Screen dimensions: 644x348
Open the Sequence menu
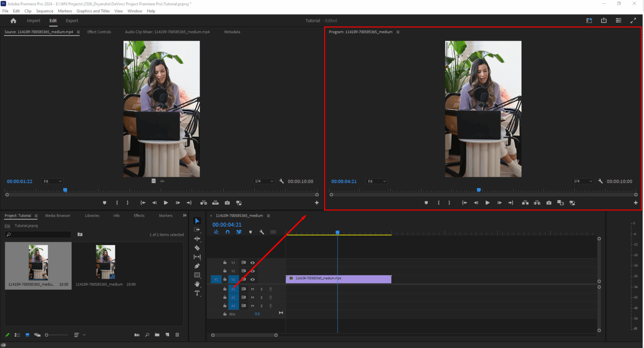pos(44,11)
